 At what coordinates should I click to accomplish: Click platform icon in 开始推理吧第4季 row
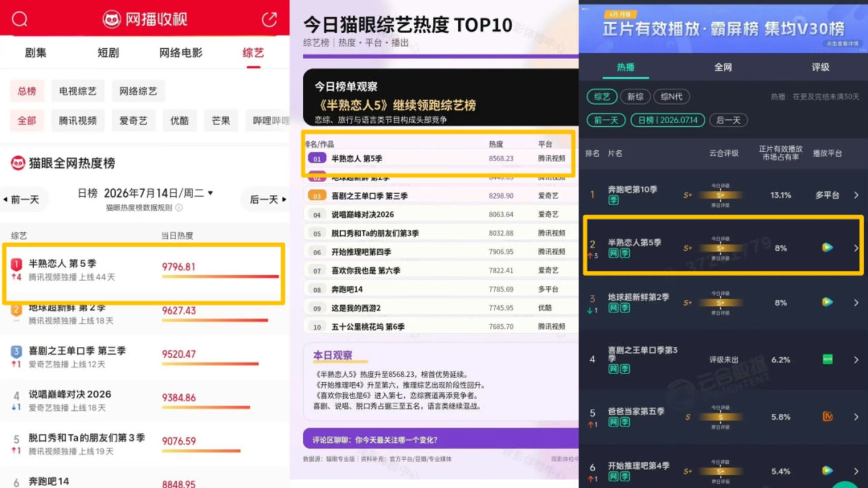tap(828, 471)
